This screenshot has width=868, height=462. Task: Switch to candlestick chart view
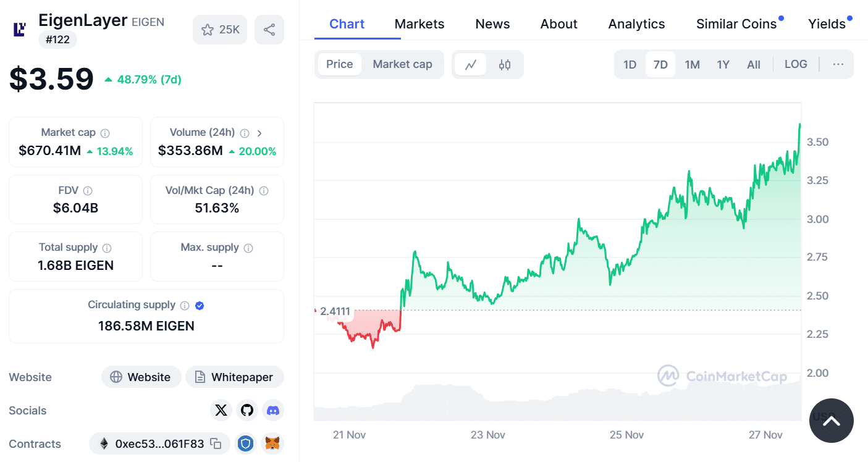click(505, 64)
